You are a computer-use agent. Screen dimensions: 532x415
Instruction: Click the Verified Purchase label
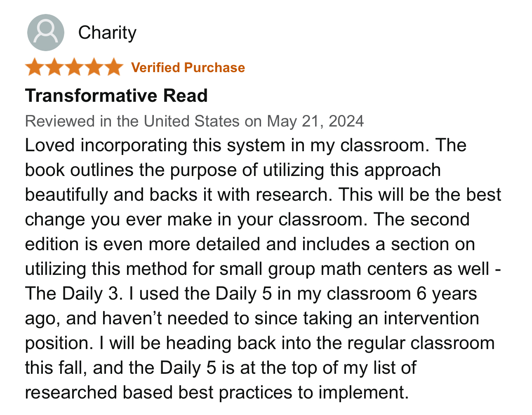coord(188,68)
